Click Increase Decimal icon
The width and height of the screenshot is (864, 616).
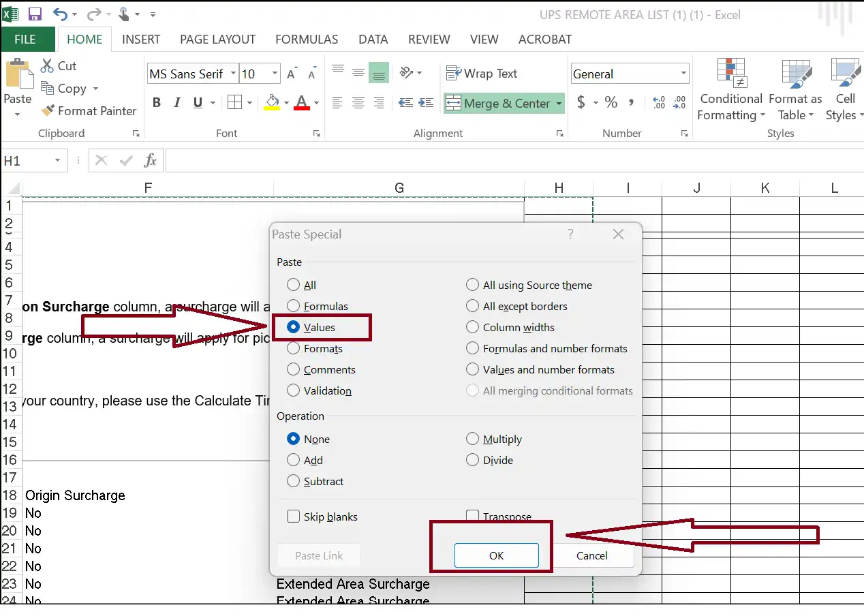[x=659, y=103]
